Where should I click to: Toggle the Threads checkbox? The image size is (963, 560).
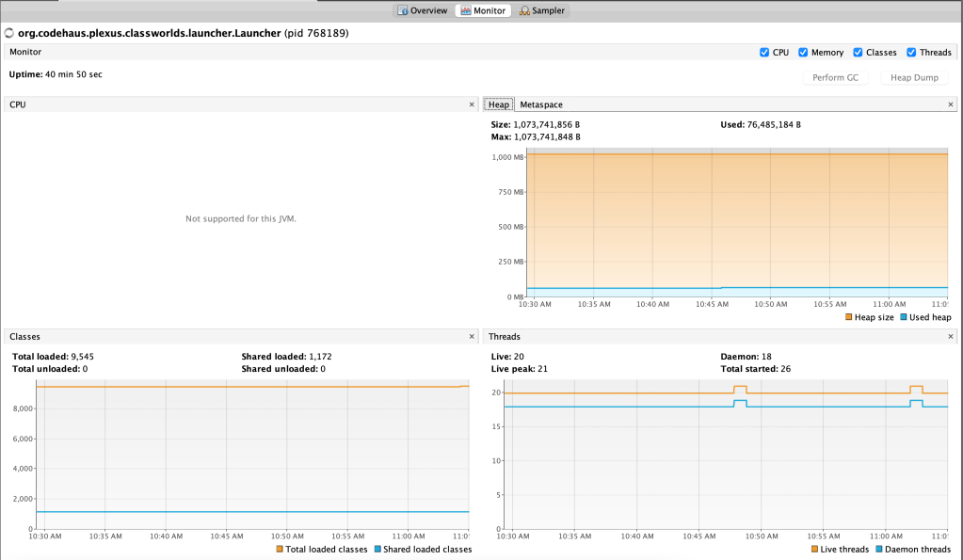pos(911,53)
